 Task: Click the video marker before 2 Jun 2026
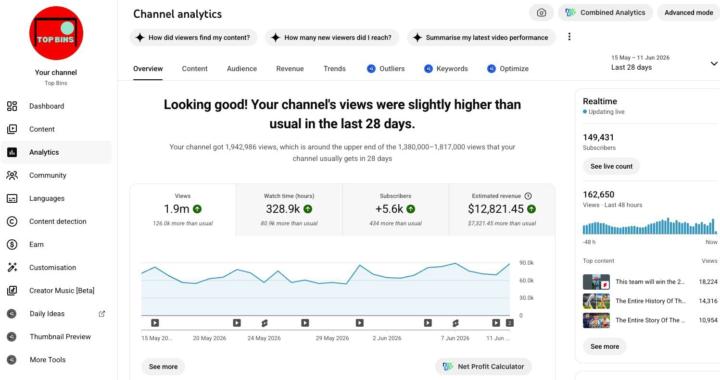pyautogui.click(x=360, y=323)
